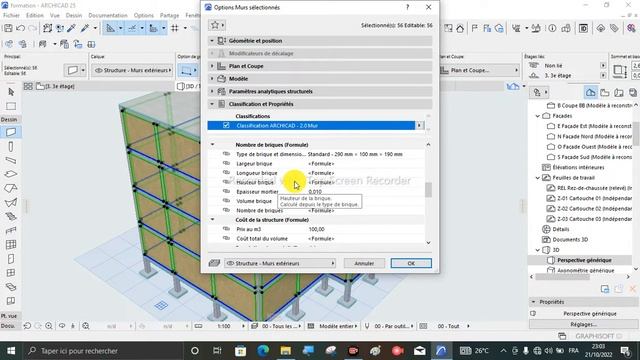Screen dimensions: 640x360
Task: Select the Window tool in toolbox
Action: click(x=11, y=273)
